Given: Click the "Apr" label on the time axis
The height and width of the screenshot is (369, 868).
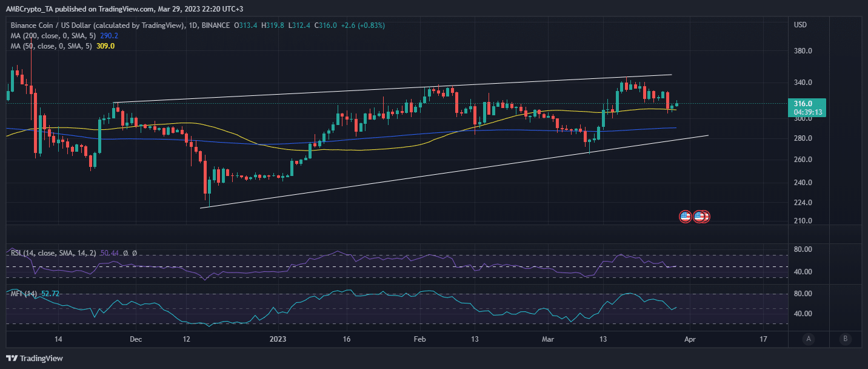Looking at the screenshot, I should [689, 339].
